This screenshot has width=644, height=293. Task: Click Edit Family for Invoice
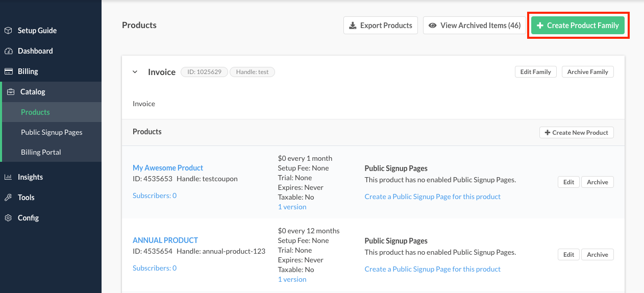(x=535, y=72)
